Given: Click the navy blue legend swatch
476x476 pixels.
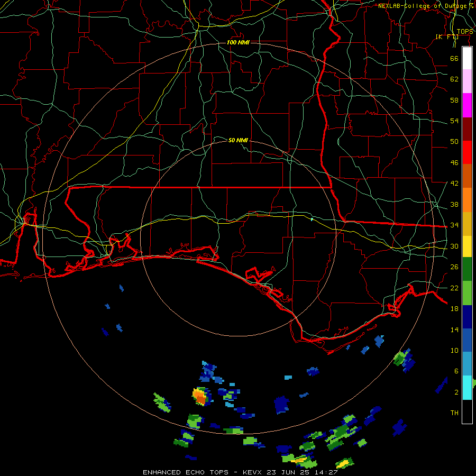Looking at the screenshot, I should click(467, 317).
